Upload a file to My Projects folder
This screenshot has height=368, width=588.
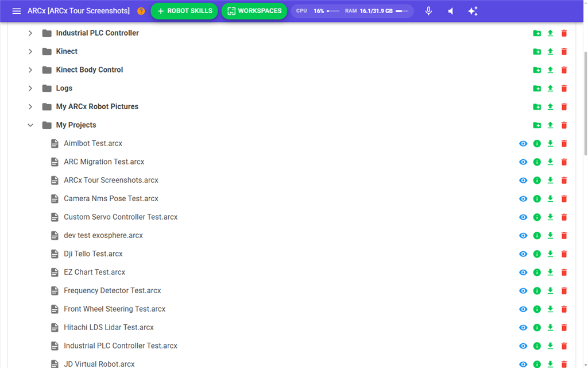point(550,125)
